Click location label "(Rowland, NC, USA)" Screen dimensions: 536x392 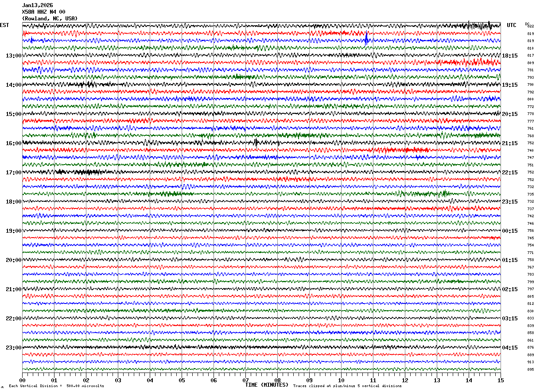click(50, 19)
